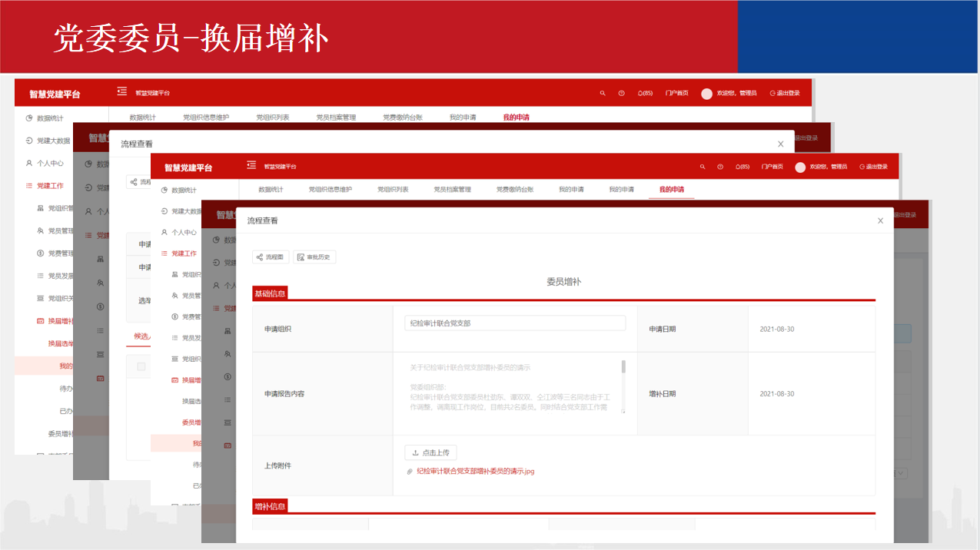The height and width of the screenshot is (550, 980).
Task: Collapse the 党建工作 menu in back sidebar
Action: coord(50,186)
